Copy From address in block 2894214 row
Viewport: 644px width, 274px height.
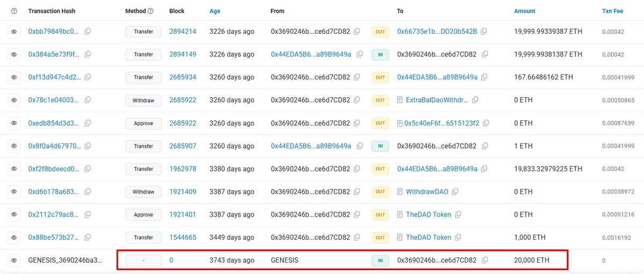[357, 32]
